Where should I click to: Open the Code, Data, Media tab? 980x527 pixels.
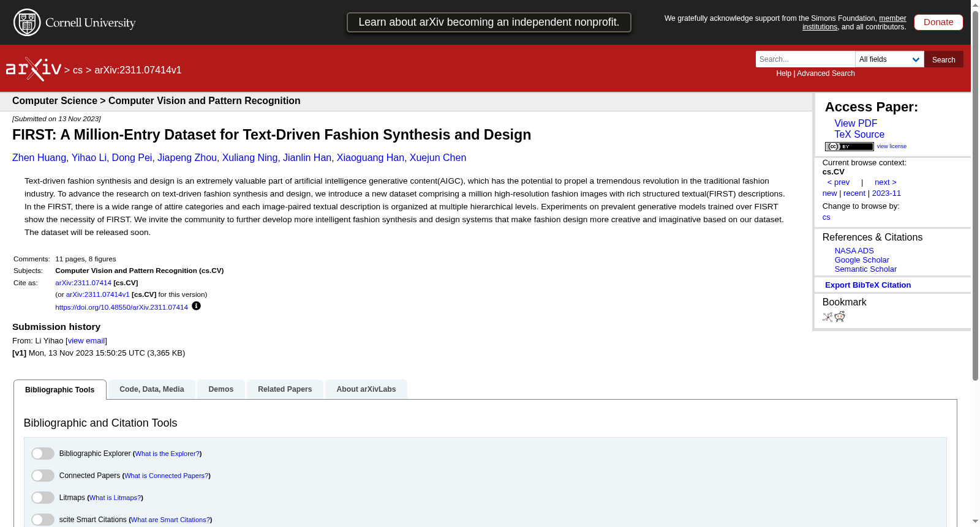pyautogui.click(x=152, y=389)
